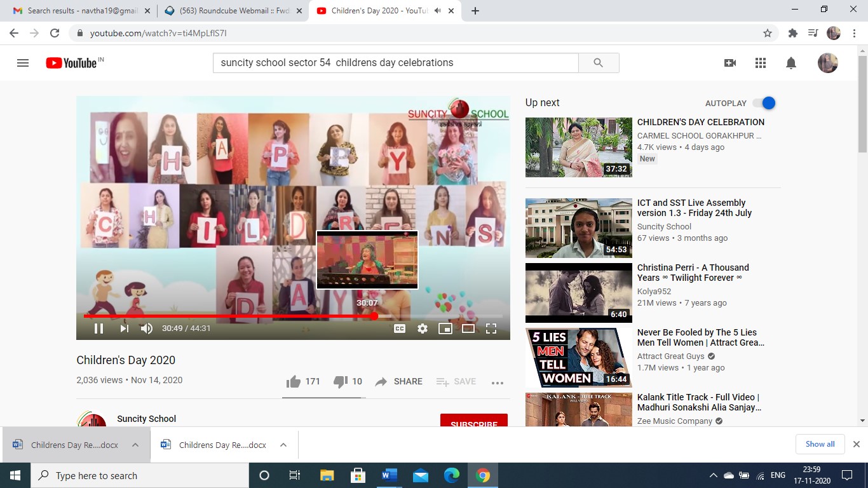Screen dimensions: 868x488
Task: Reload the current page
Action: (x=55, y=33)
